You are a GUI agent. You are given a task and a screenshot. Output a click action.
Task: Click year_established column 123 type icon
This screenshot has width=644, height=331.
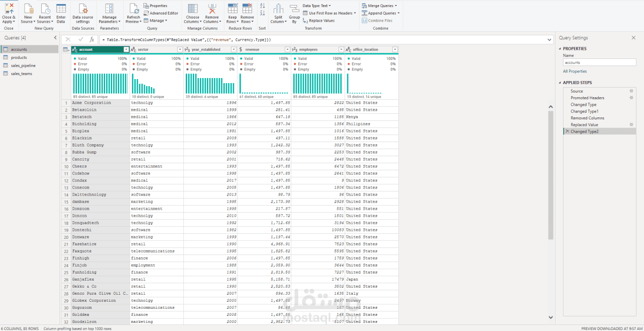(187, 49)
